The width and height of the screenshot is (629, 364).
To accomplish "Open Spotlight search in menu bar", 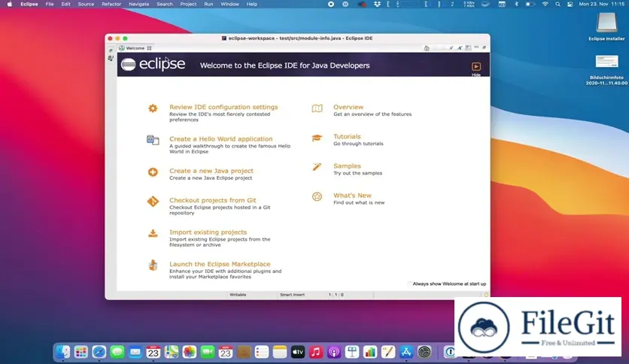I will (558, 4).
